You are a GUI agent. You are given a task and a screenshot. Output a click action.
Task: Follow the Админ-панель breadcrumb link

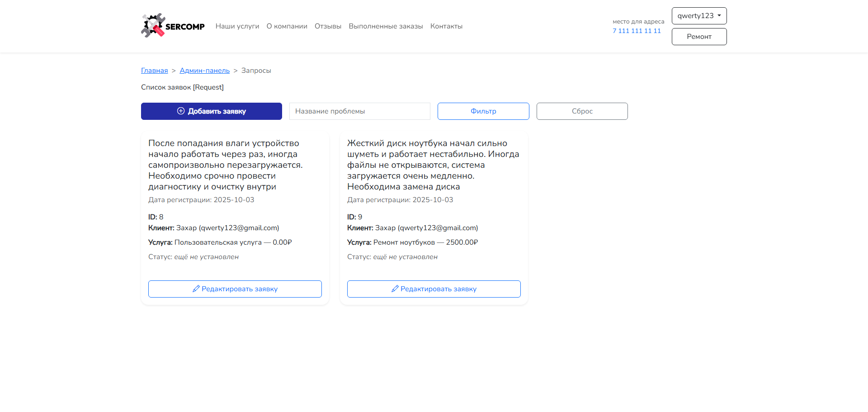click(x=205, y=71)
